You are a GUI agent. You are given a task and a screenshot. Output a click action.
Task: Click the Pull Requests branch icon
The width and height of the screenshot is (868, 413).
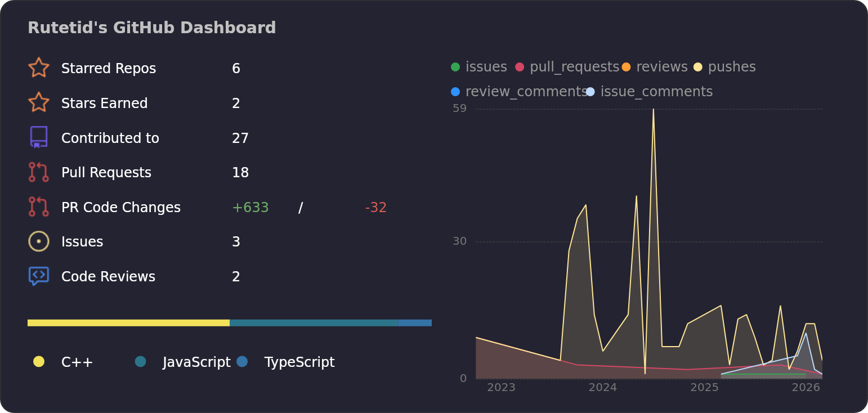pyautogui.click(x=38, y=172)
